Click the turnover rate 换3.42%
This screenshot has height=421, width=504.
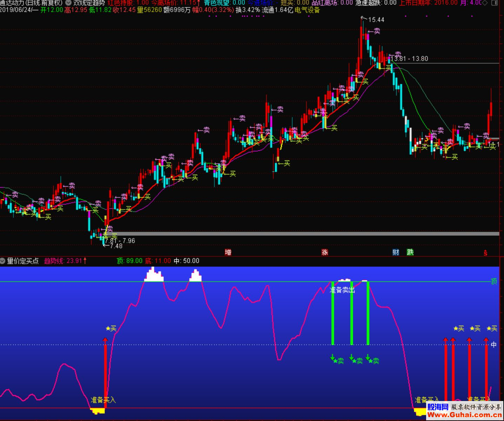[248, 10]
